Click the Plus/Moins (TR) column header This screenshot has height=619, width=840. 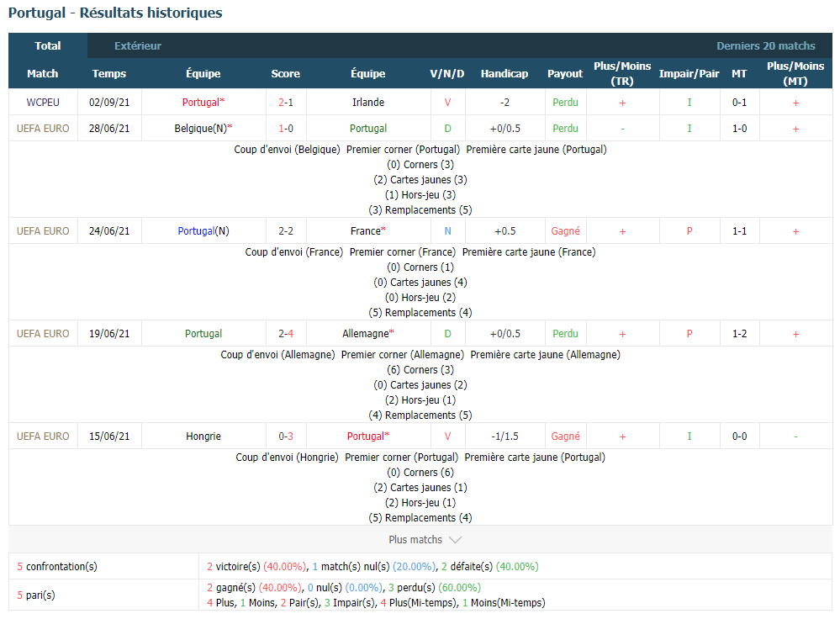point(622,73)
